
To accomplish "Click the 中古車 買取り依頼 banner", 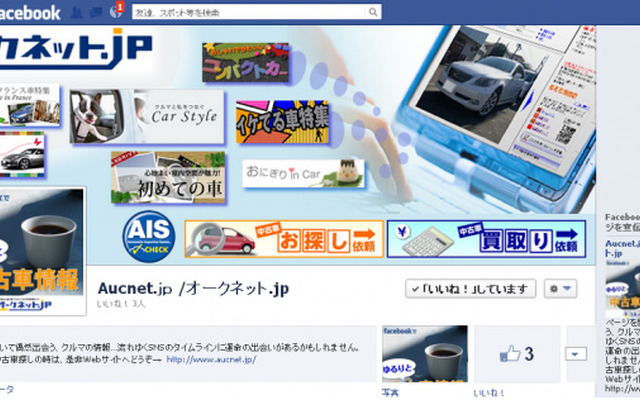I will pos(486,239).
